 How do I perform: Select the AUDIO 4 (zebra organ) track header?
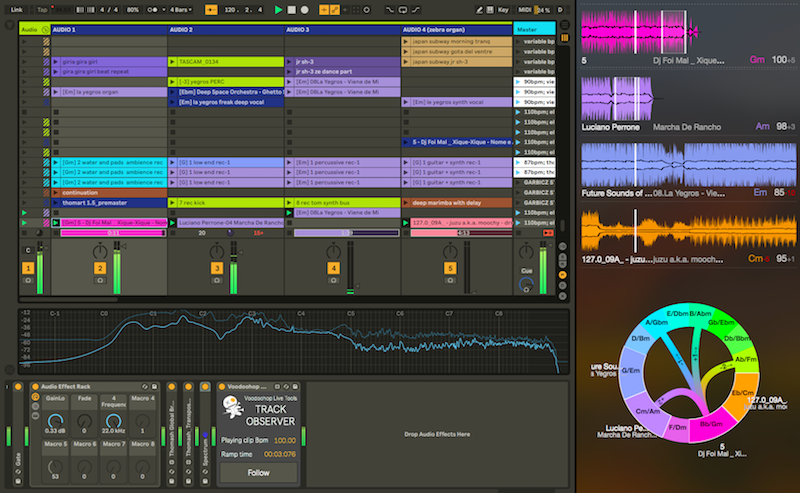pyautogui.click(x=457, y=30)
